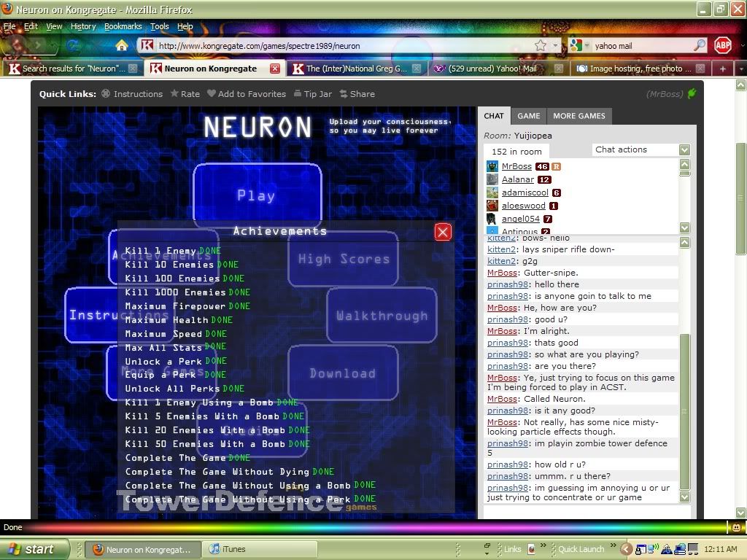The image size is (747, 560).
Task: Switch to the MORE GAMES tab
Action: (x=578, y=116)
